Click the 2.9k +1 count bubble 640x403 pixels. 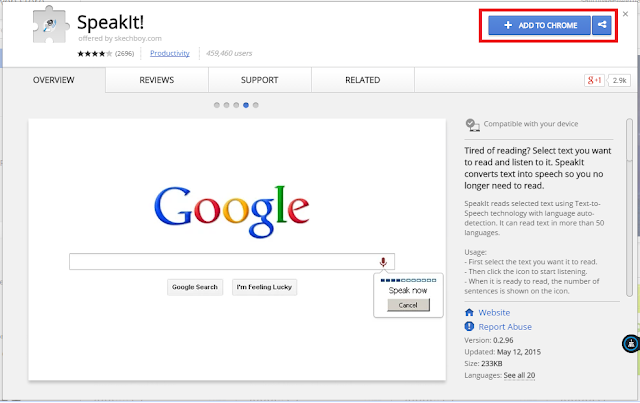619,80
